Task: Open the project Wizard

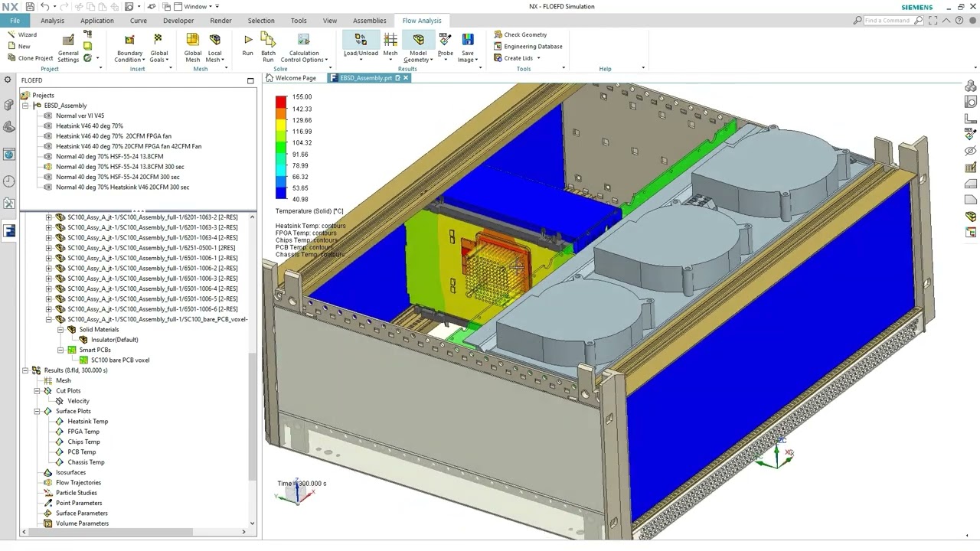Action: click(22, 34)
